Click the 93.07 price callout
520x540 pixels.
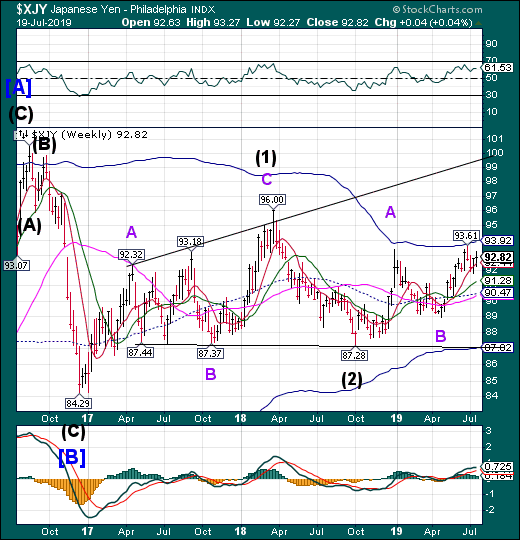16,266
